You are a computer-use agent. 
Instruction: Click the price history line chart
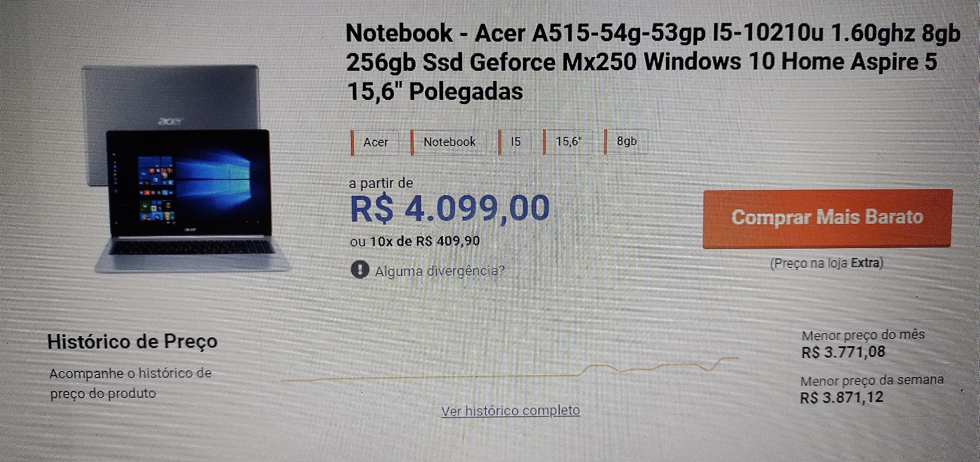click(510, 370)
